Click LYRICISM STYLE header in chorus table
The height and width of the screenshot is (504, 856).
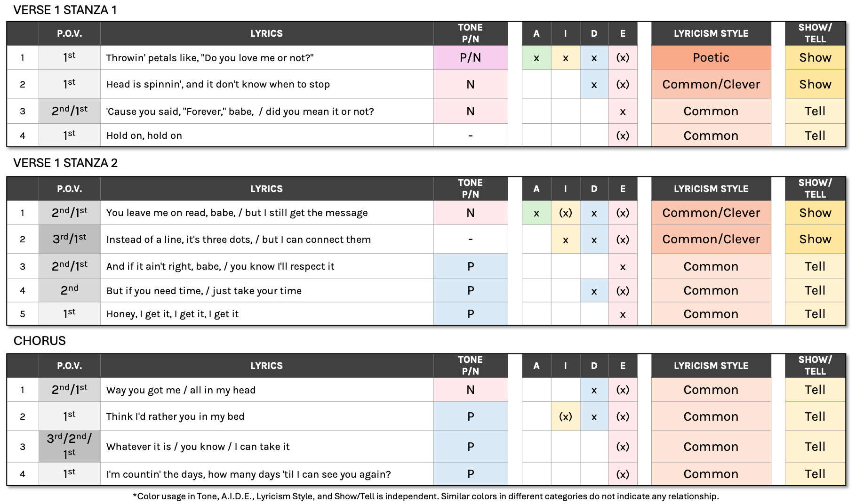tap(711, 366)
